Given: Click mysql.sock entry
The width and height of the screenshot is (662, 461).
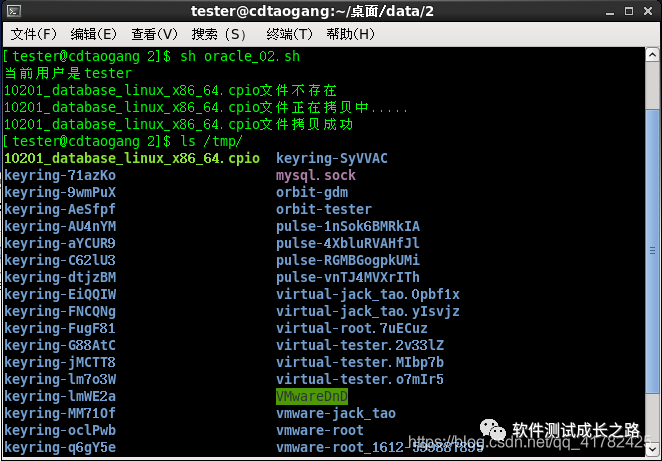Looking at the screenshot, I should click(x=316, y=175).
